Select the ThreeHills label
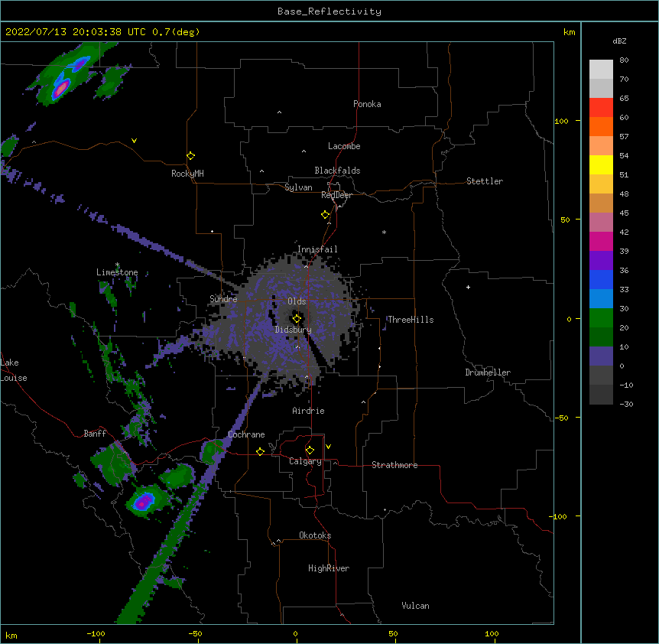Image resolution: width=659 pixels, height=644 pixels. [x=411, y=320]
